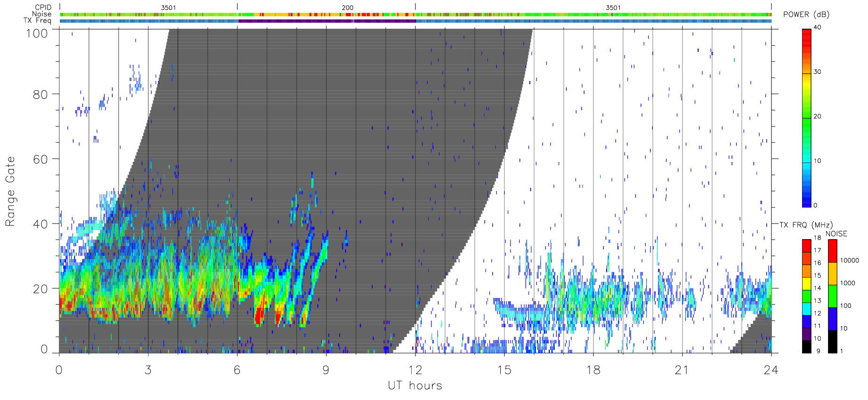Click the power colorbar gradient scale
Image resolution: width=868 pixels, height=400 pixels.
(807, 118)
